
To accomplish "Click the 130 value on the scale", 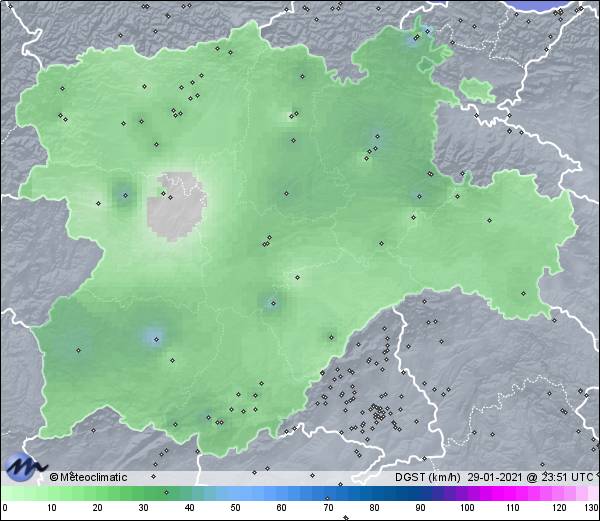I will point(592,508).
